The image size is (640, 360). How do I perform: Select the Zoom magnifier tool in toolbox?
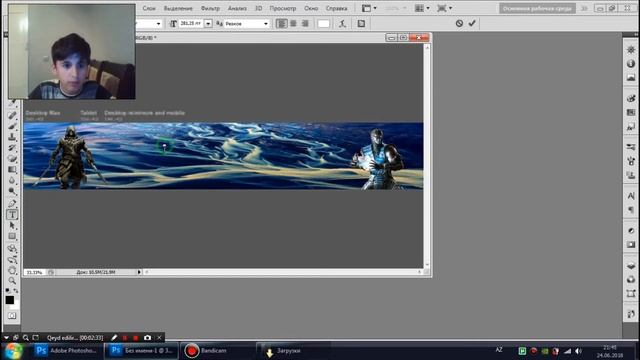pyautogui.click(x=12, y=281)
